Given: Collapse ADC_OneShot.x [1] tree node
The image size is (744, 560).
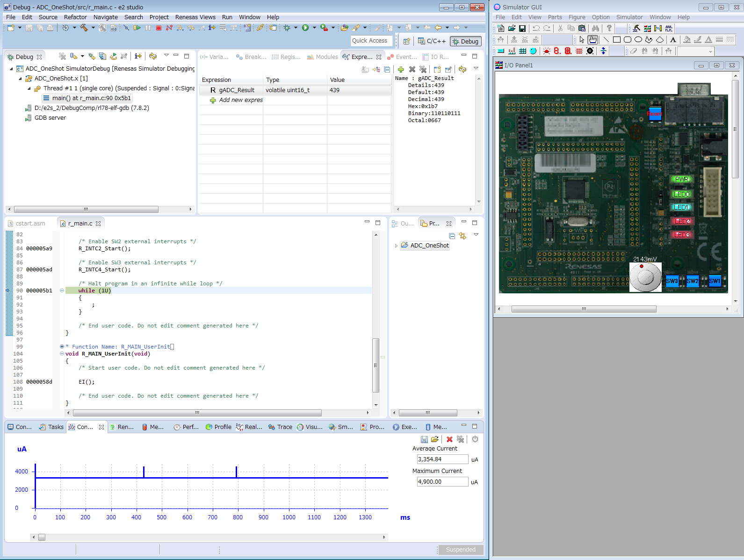Looking at the screenshot, I should pyautogui.click(x=20, y=79).
